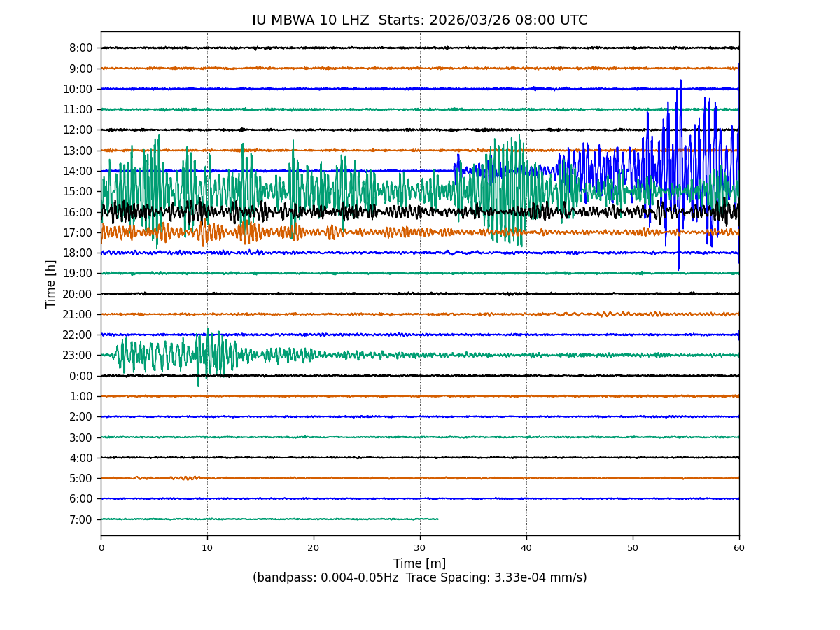Select the 0:00 hour tick label

point(80,376)
